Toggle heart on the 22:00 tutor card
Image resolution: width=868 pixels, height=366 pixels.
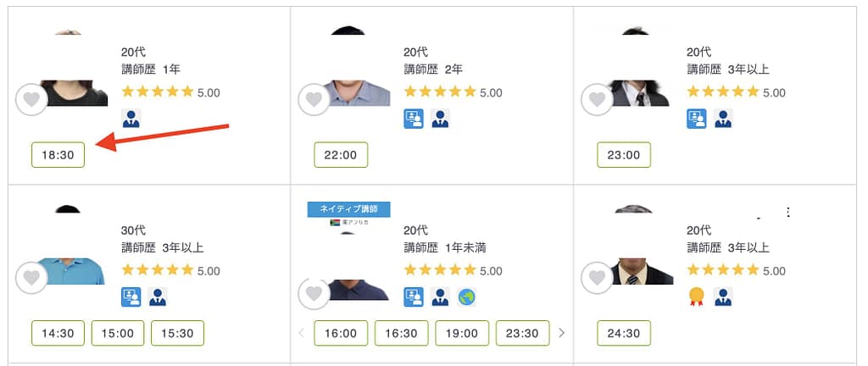coord(314,100)
